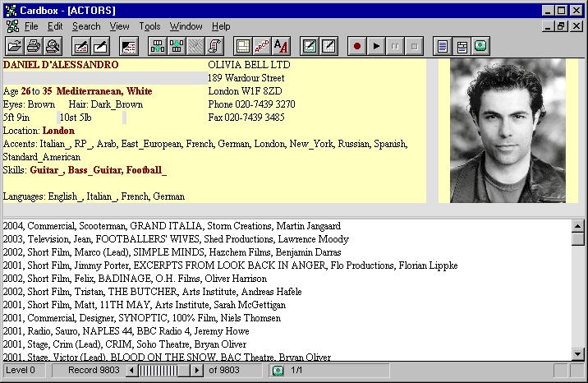
Task: Toggle the image view toolbar button
Action: coord(480,46)
